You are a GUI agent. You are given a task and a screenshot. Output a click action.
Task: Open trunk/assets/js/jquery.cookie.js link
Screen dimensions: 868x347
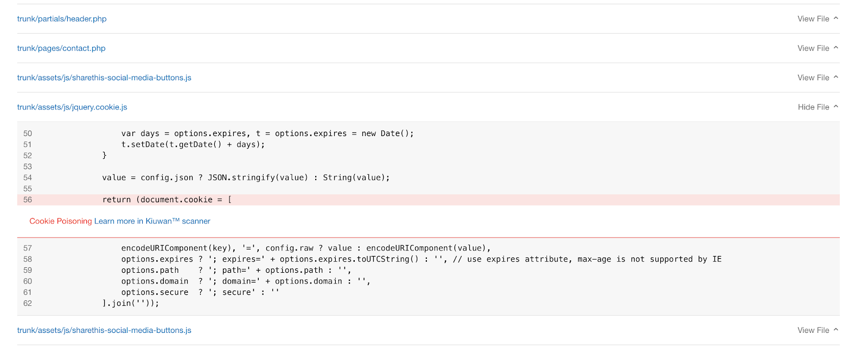(x=72, y=107)
